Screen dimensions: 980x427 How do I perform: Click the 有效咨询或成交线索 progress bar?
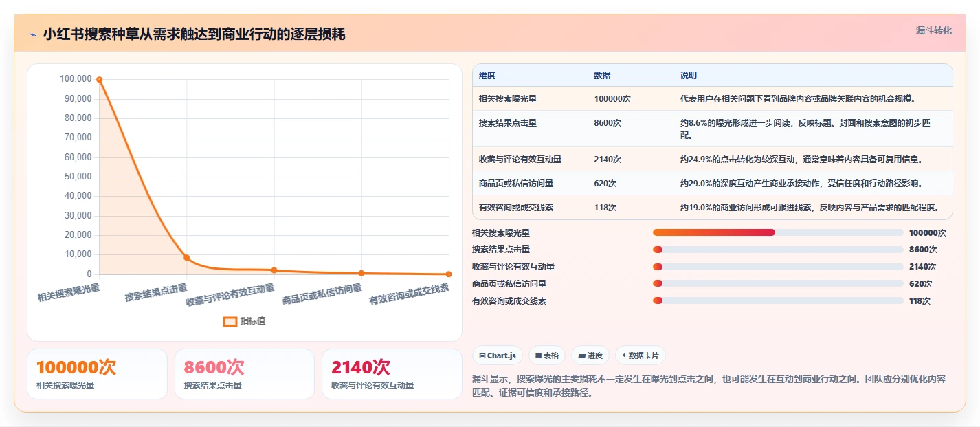click(x=778, y=300)
